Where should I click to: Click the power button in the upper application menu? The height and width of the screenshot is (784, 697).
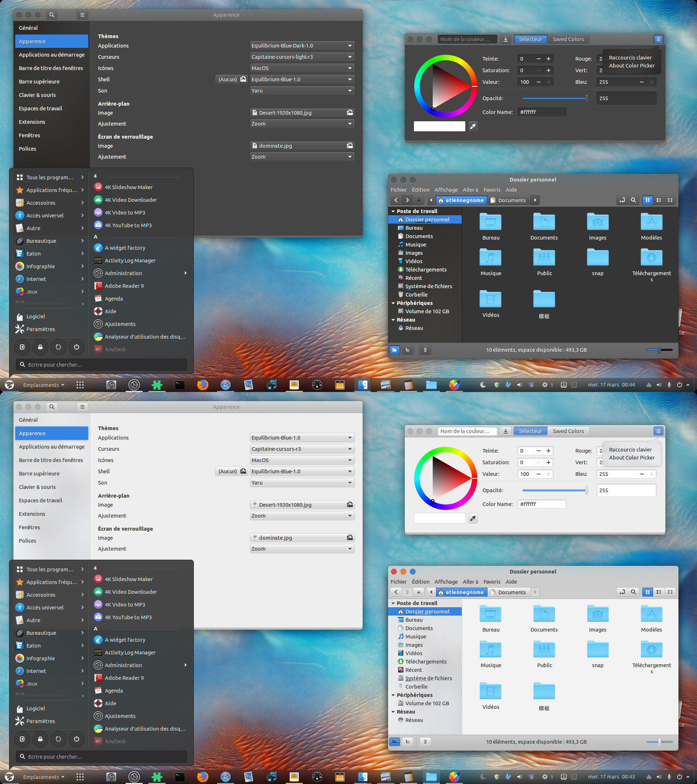pyautogui.click(x=76, y=347)
